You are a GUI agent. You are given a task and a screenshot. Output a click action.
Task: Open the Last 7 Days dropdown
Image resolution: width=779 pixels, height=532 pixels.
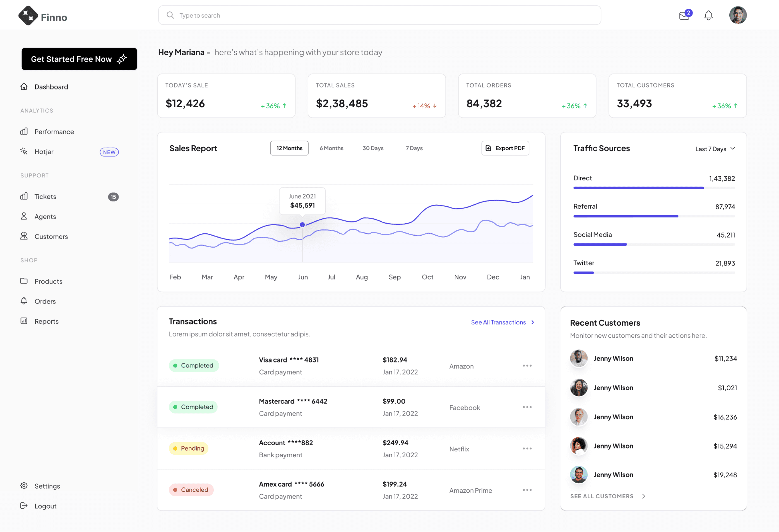[715, 149]
